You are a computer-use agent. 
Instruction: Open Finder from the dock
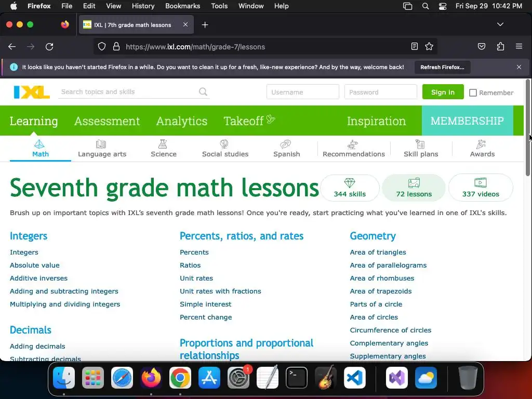pyautogui.click(x=64, y=378)
